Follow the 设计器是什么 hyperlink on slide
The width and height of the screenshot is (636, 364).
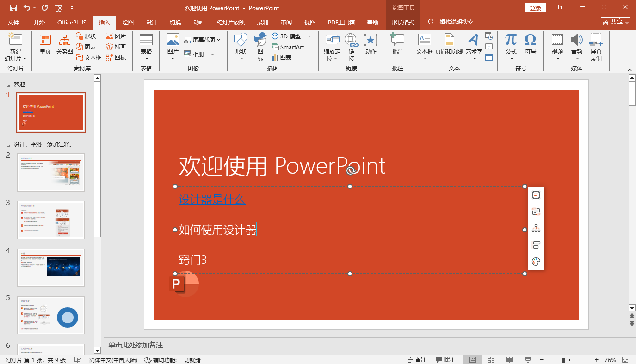tap(212, 200)
